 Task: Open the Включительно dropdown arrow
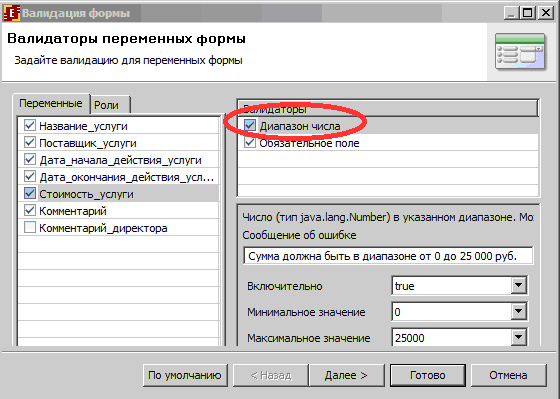(x=519, y=285)
